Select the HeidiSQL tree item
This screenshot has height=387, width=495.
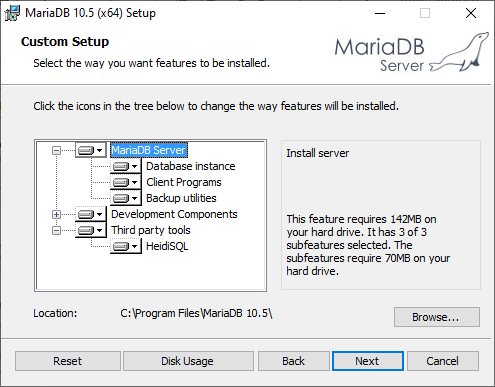click(167, 246)
